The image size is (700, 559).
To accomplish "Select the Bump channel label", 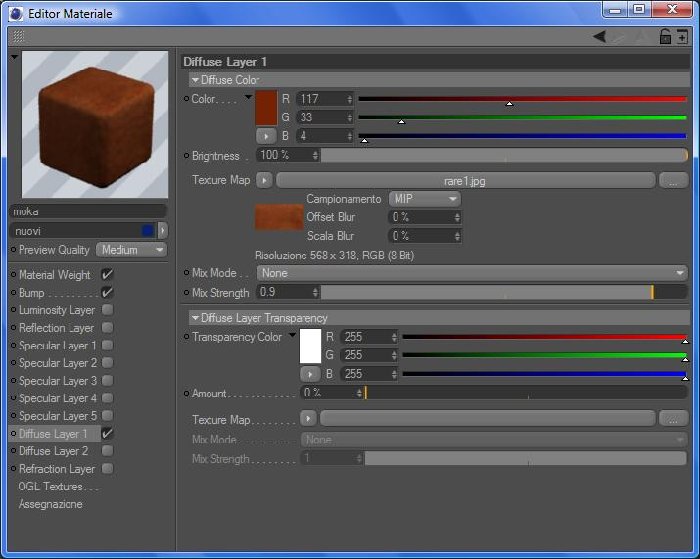I will (x=32, y=293).
